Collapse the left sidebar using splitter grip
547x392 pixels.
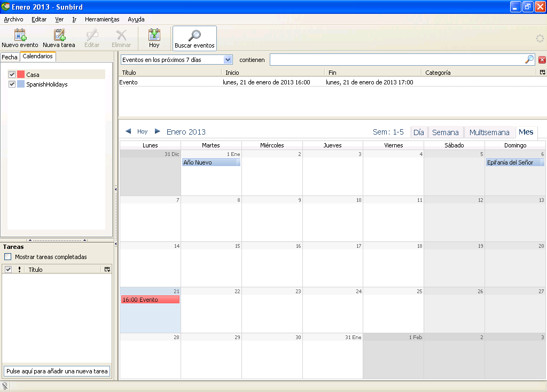tap(116, 189)
